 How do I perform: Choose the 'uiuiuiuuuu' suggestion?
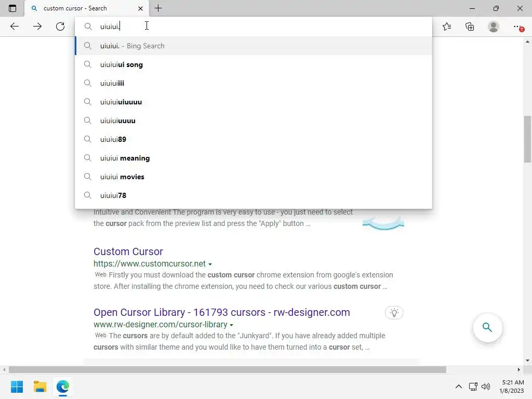254,121
